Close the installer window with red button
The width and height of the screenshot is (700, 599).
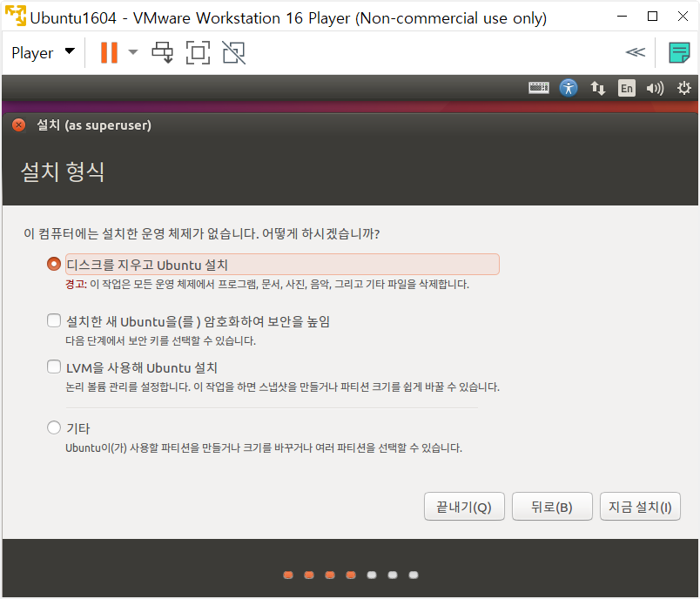coord(19,125)
